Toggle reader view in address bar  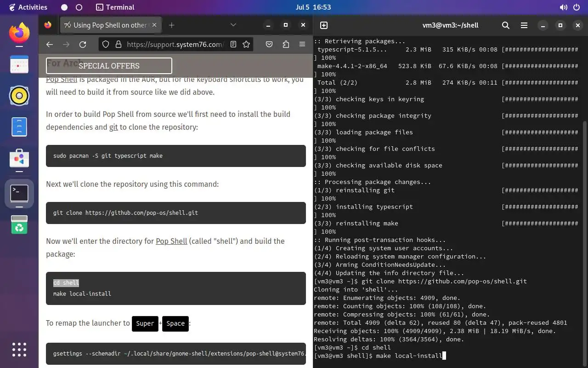(x=233, y=44)
